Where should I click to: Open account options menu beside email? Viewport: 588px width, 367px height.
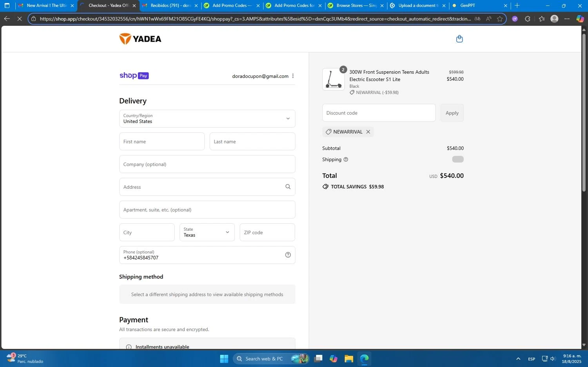click(x=293, y=76)
